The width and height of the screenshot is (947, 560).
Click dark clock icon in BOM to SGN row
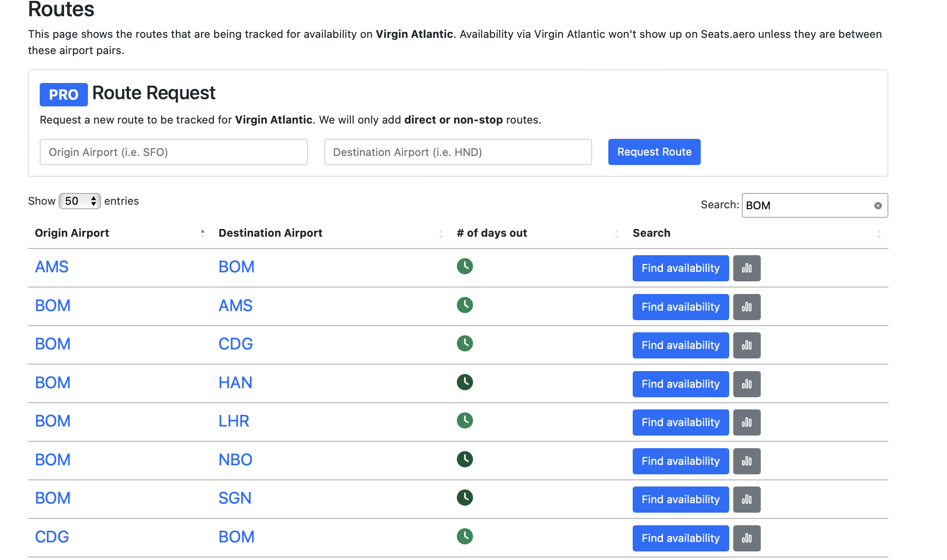pyautogui.click(x=464, y=498)
